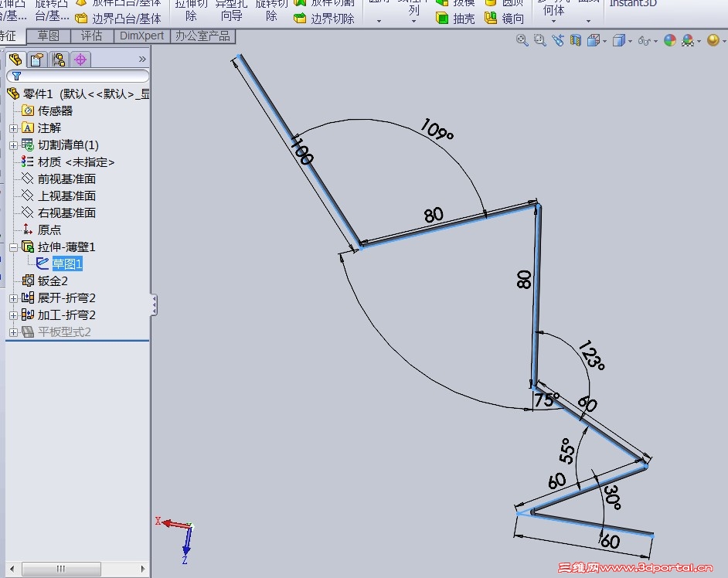Select the 前视基准面 plane
This screenshot has height=578, width=728.
coord(59,179)
